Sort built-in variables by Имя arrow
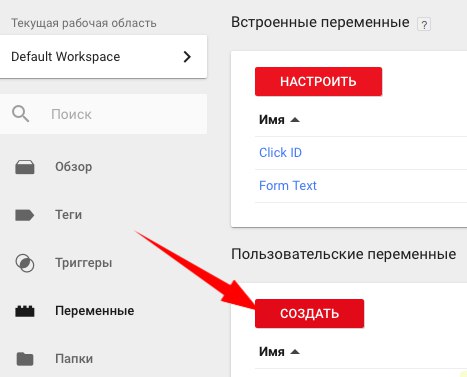This screenshot has height=377, width=467. 295,120
